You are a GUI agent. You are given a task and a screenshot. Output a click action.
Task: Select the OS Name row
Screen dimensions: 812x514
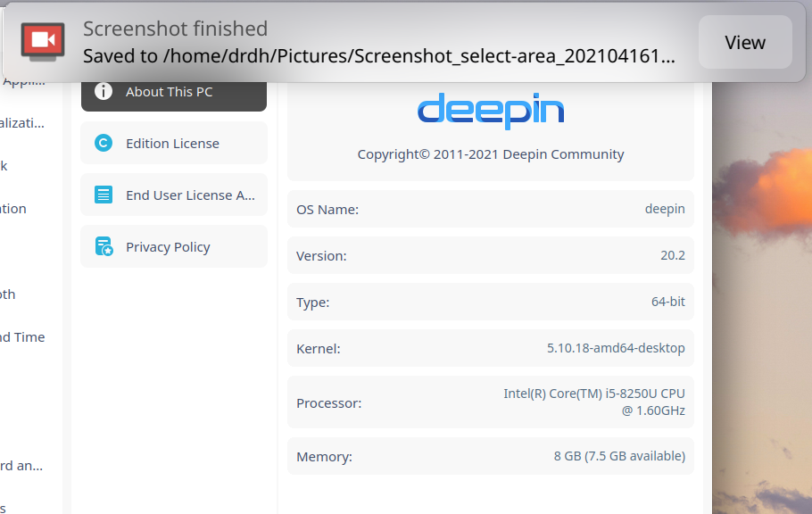[490, 210]
